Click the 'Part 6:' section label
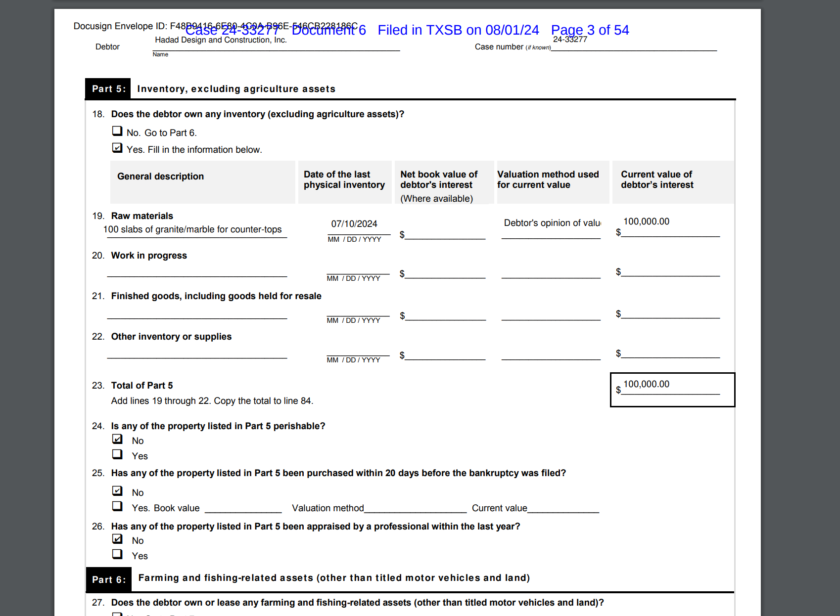The image size is (840, 616). coord(109,579)
